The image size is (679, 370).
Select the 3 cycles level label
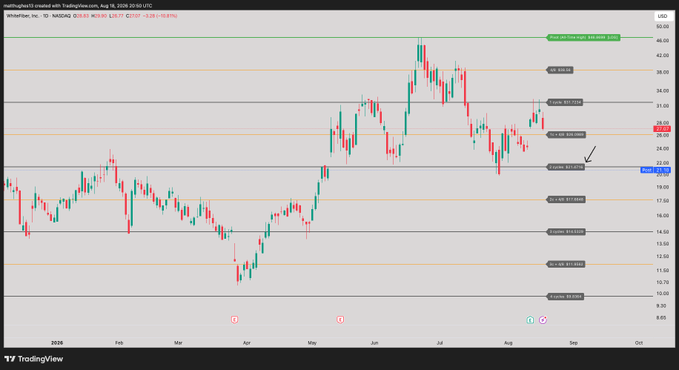[x=566, y=232]
